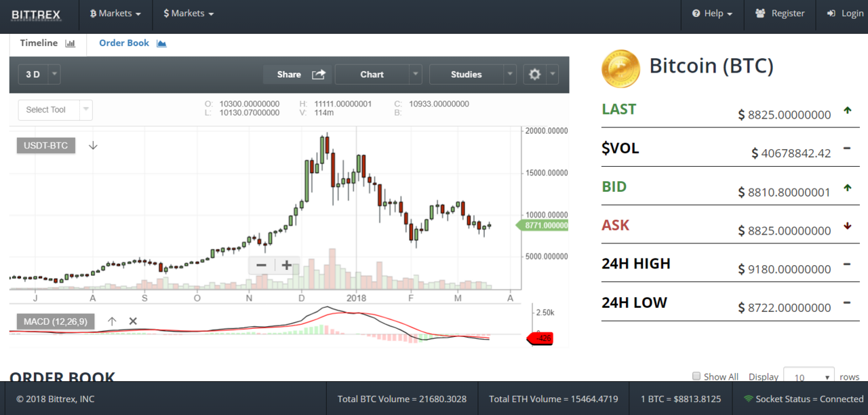Click the BID price up arrow
Screen dimensions: 868x415
847,187
